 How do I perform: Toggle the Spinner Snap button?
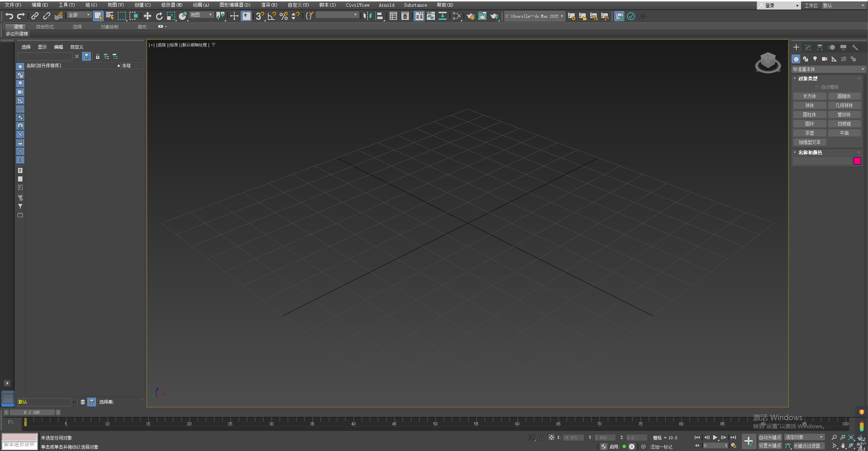pyautogui.click(x=295, y=16)
